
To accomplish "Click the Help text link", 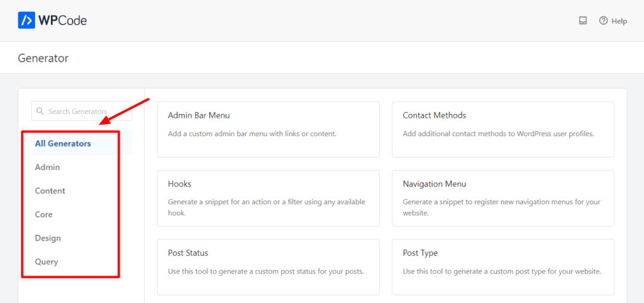I will (619, 21).
